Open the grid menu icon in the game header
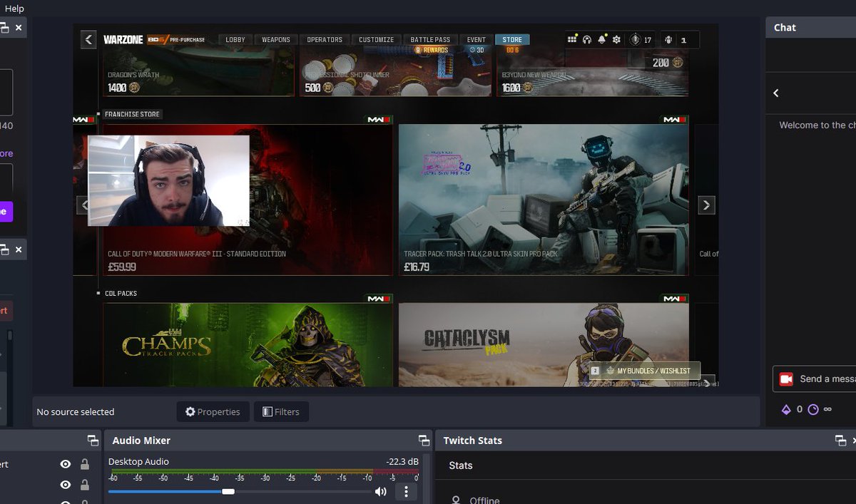Viewport: 856px width, 504px height. tap(572, 40)
